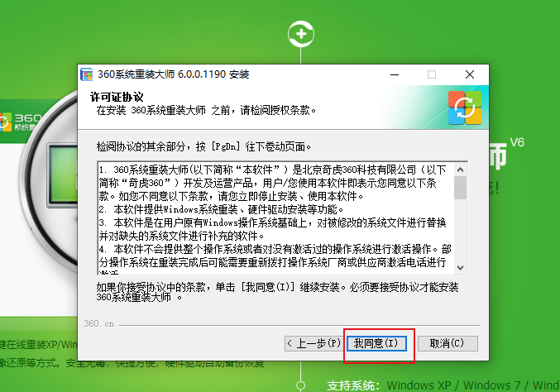
Task: Minimize the installer window
Action: point(395,74)
